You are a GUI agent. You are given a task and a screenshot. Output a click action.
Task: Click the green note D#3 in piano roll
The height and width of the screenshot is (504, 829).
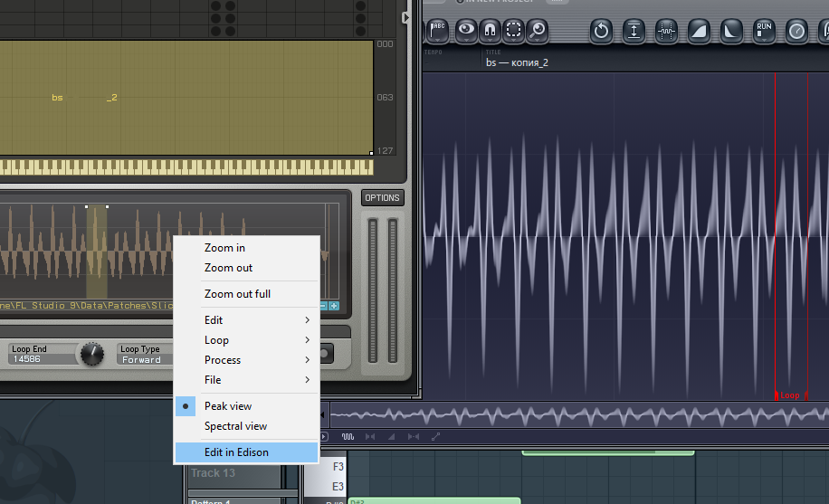click(x=434, y=500)
